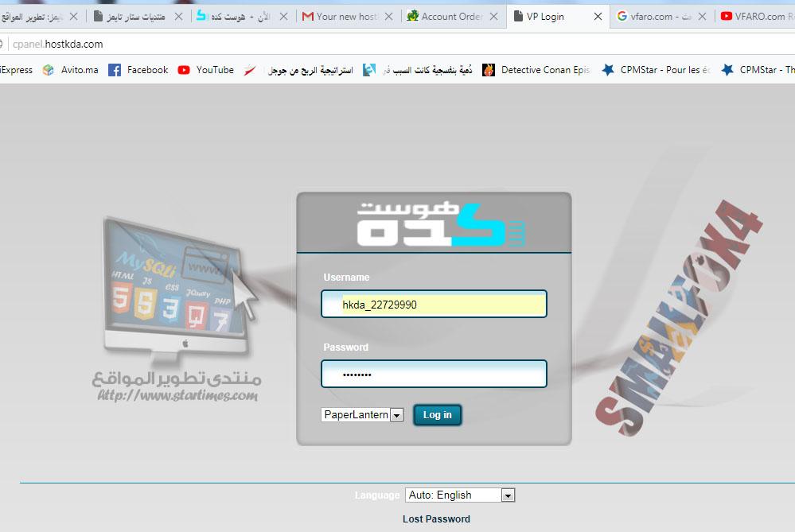This screenshot has height=532, width=795.
Task: Click the منتديات ستار تايمز tab page icon
Action: 99,16
